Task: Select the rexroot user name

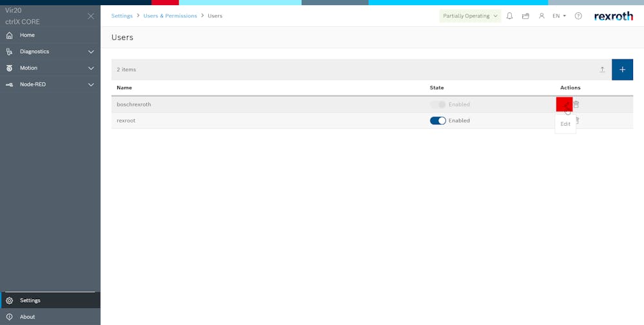Action: [x=126, y=121]
